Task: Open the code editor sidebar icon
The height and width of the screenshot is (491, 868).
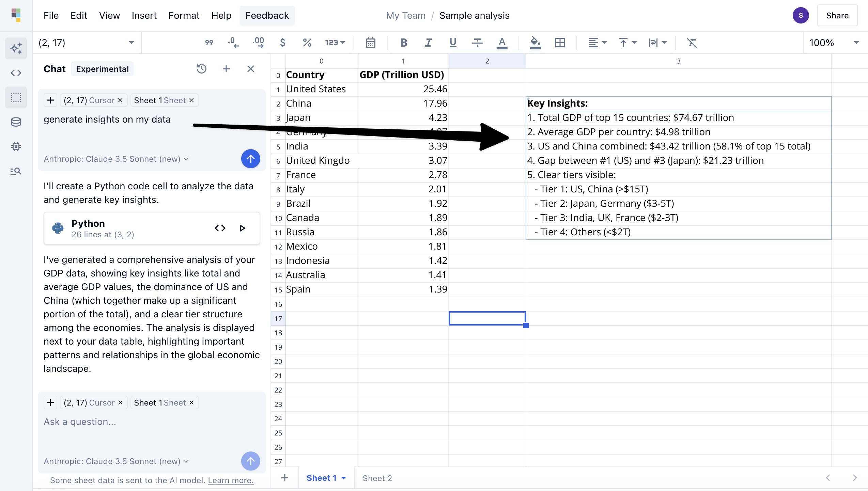Action: point(16,73)
